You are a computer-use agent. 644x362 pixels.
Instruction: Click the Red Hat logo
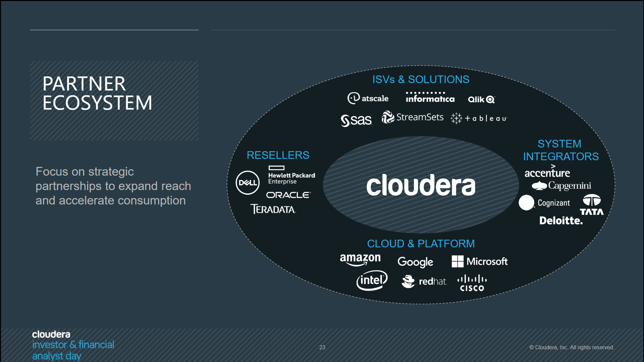click(x=424, y=282)
